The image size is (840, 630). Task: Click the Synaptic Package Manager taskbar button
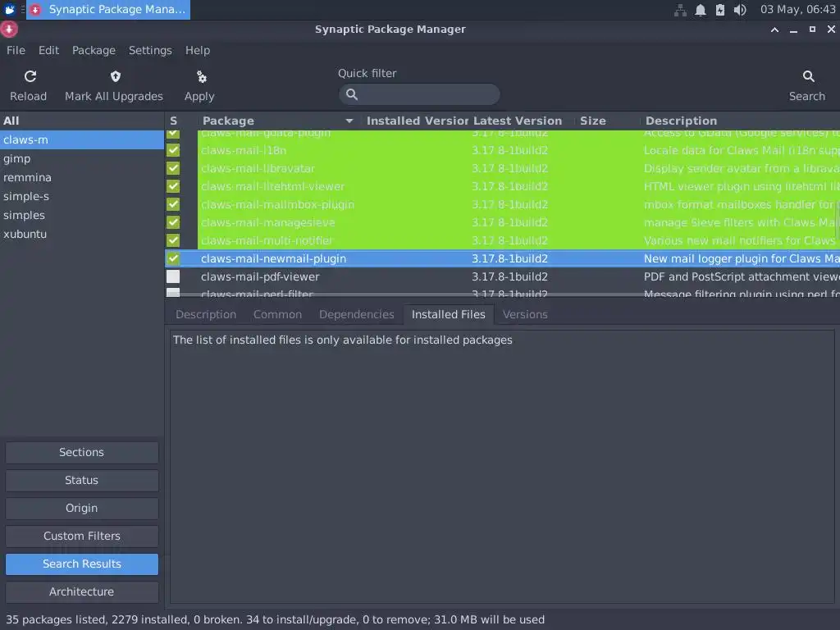[x=109, y=10]
